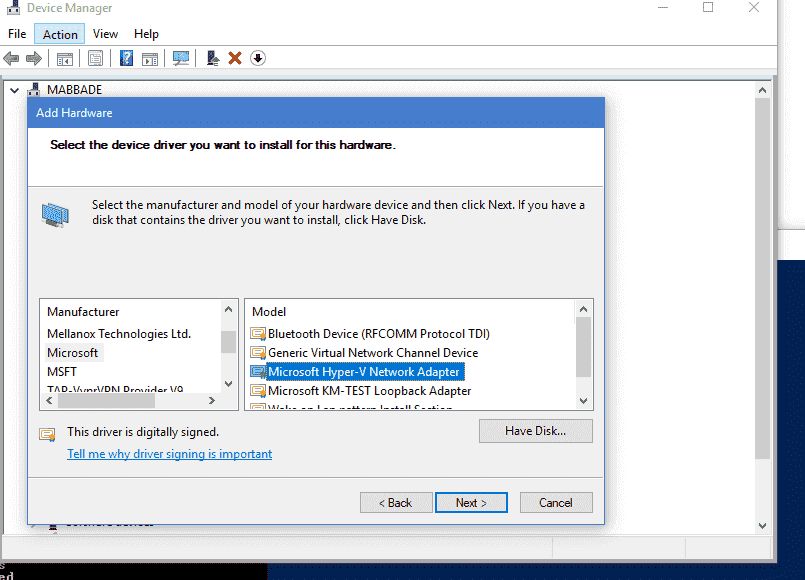Click the down-arrow Disable device icon
The image size is (805, 580).
click(x=258, y=58)
